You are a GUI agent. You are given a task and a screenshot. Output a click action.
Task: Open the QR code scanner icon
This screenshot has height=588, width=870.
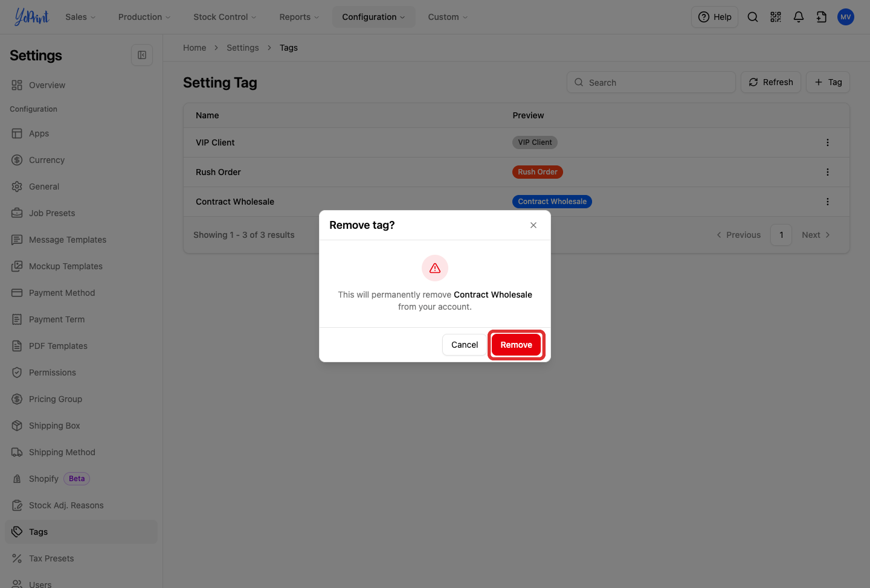pyautogui.click(x=776, y=17)
